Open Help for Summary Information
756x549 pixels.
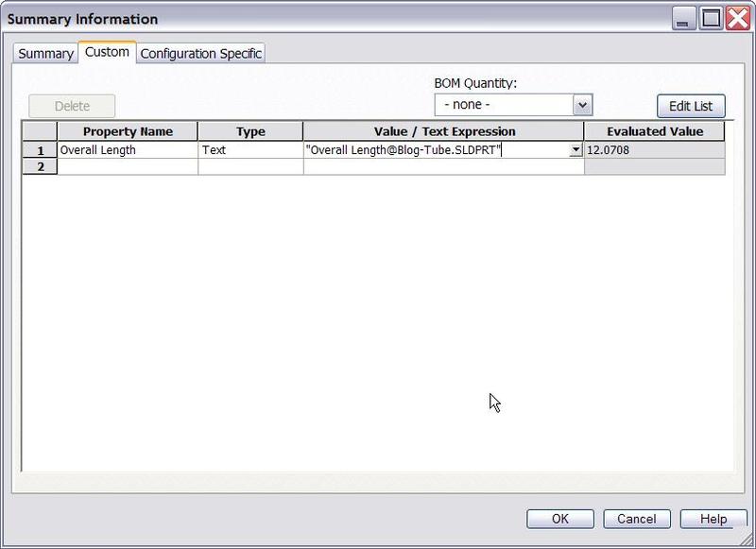[713, 519]
